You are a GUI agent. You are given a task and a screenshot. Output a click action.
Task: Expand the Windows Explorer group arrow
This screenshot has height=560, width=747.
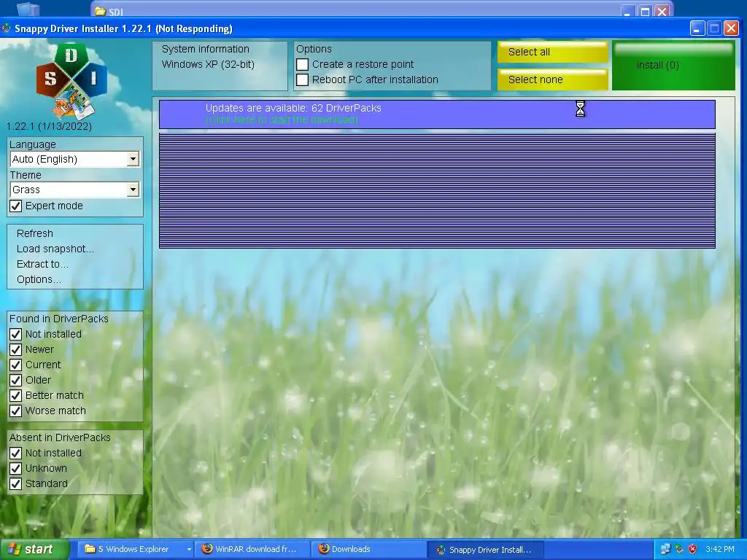(189, 549)
